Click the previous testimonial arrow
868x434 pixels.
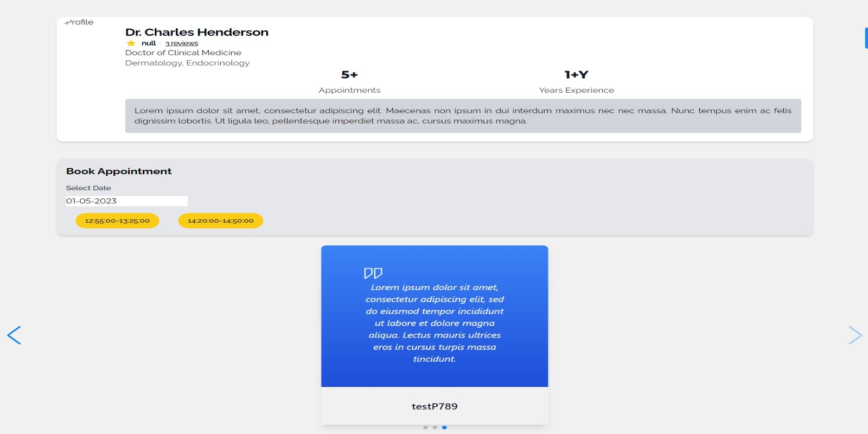point(14,335)
